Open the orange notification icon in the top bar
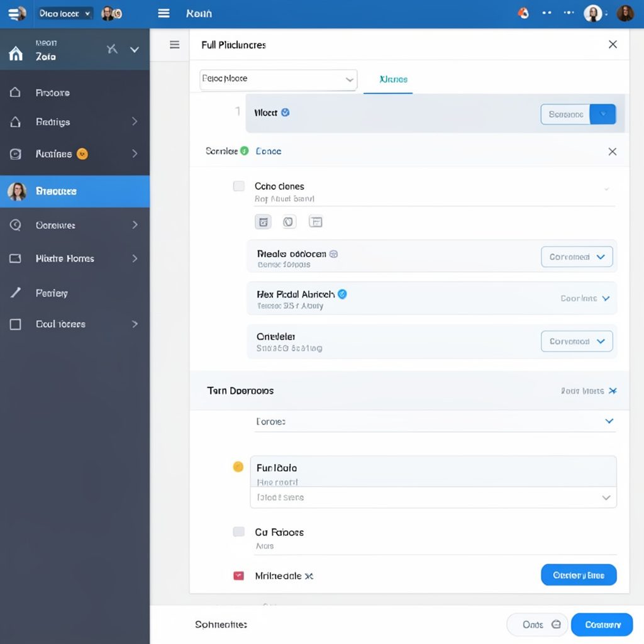This screenshot has width=644, height=644. tap(523, 13)
